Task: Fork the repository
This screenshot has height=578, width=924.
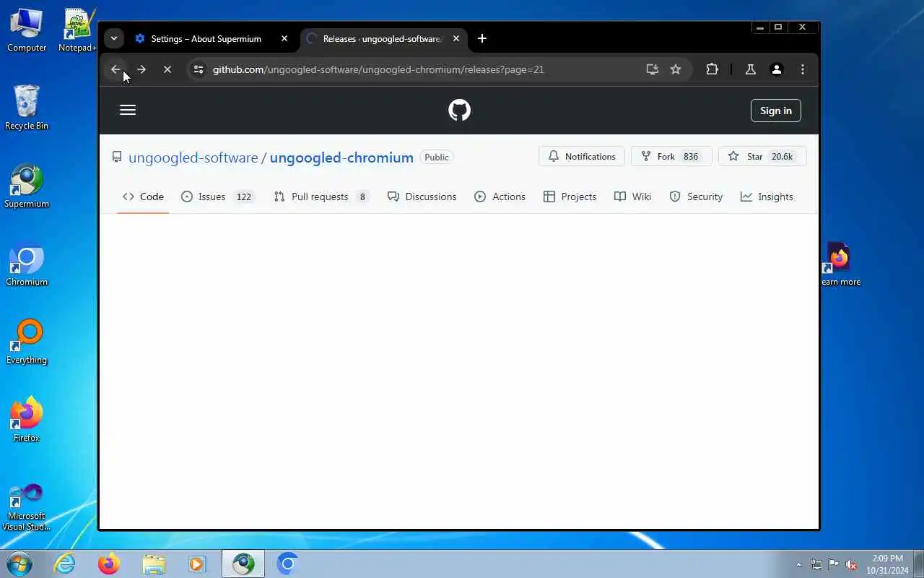Action: click(671, 156)
